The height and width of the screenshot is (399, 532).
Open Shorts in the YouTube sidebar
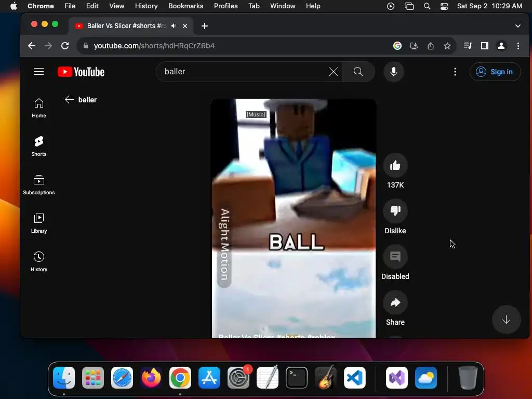point(39,146)
